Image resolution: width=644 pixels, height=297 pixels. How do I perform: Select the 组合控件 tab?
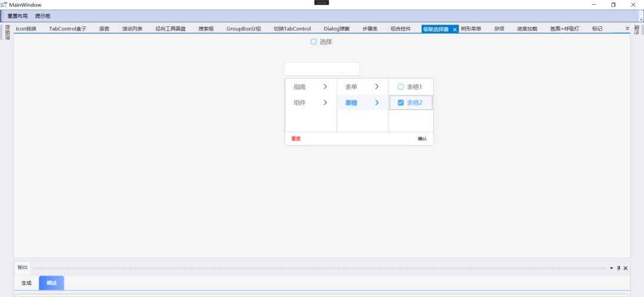tap(401, 29)
